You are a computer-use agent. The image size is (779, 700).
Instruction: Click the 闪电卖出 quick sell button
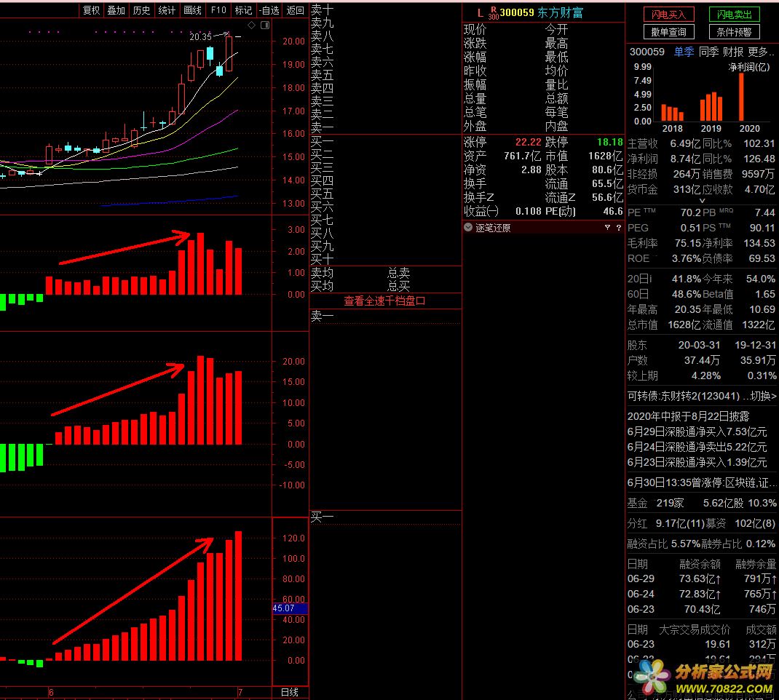pos(735,15)
